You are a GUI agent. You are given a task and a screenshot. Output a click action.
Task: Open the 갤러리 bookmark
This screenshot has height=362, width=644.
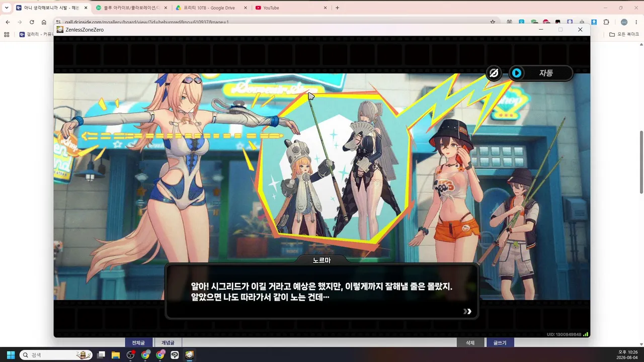coord(36,34)
